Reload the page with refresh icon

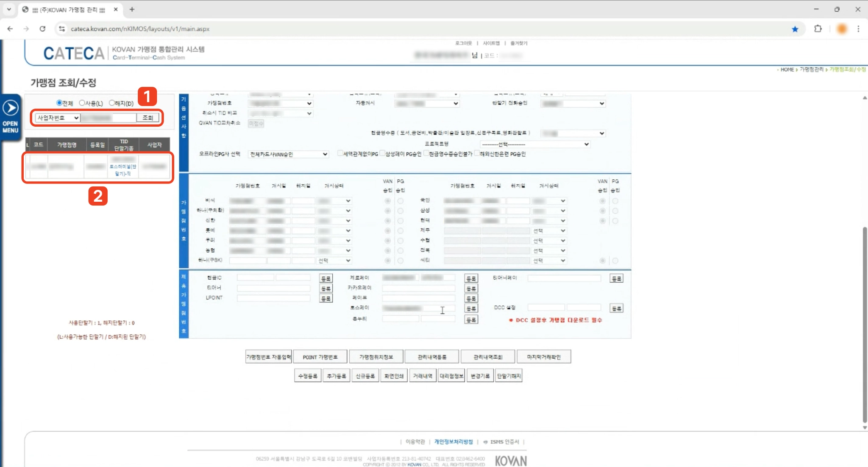[x=42, y=29]
